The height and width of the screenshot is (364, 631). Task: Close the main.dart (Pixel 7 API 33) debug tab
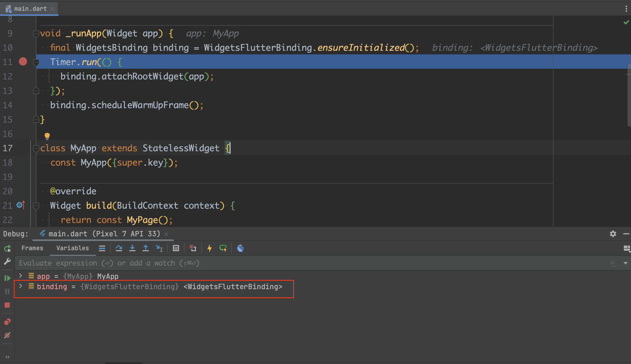pos(166,234)
